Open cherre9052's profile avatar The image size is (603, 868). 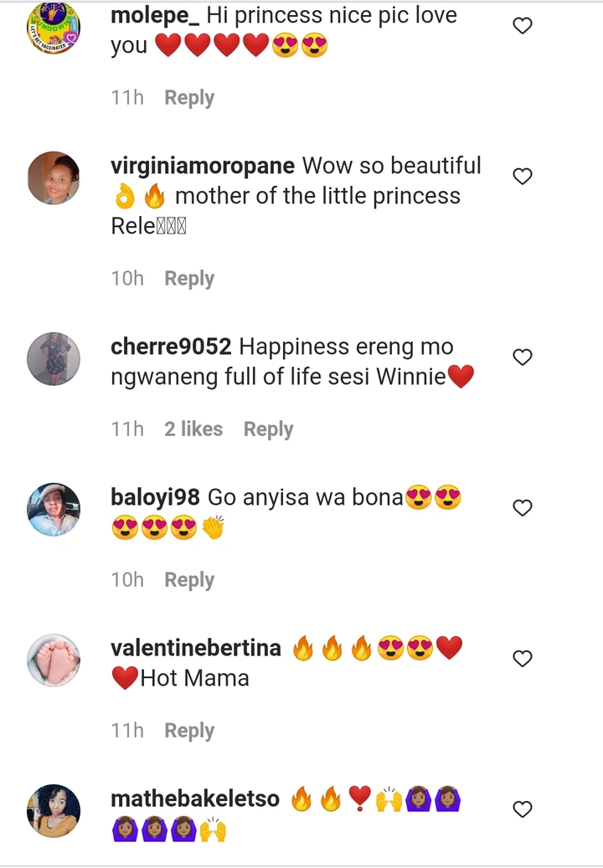54,359
